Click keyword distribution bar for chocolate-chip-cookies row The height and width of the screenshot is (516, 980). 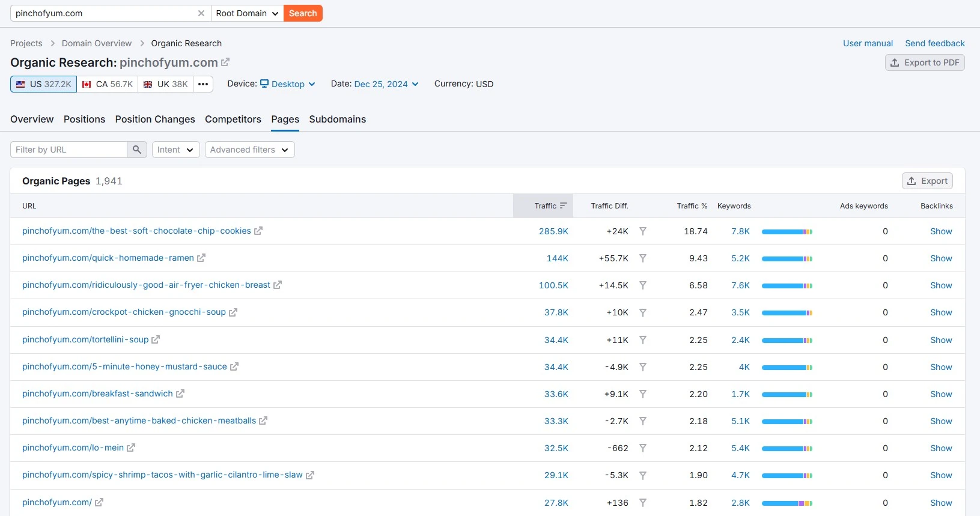pyautogui.click(x=787, y=231)
